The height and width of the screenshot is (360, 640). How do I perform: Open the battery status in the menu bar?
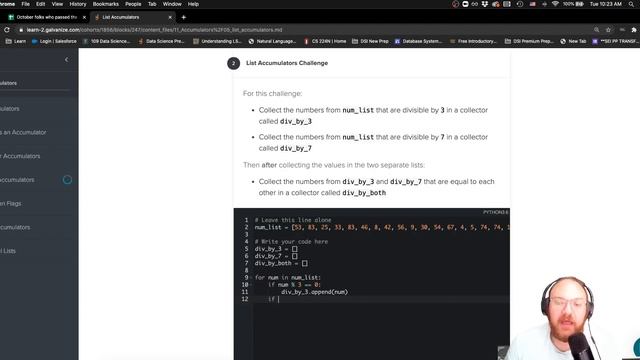pos(573,4)
